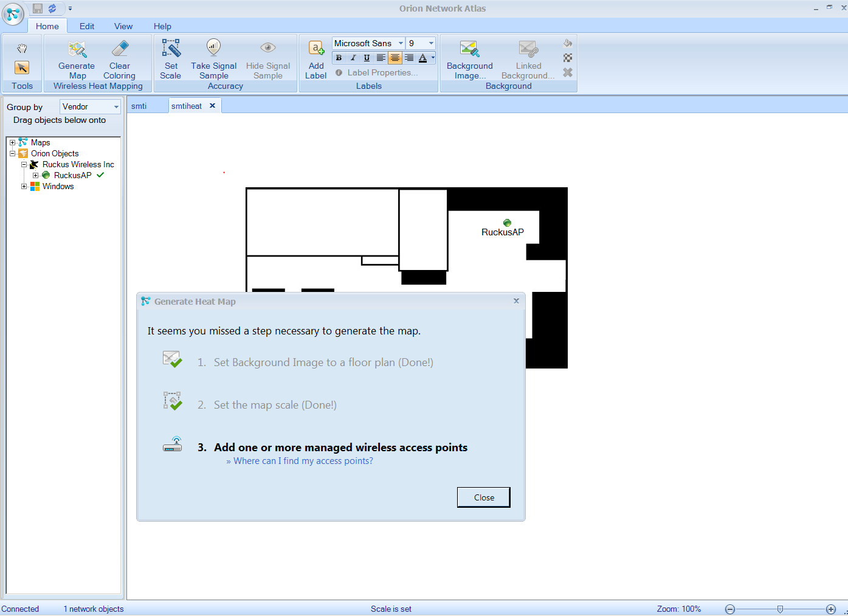Open the Help ribbon tab
Image resolution: width=848 pixels, height=616 pixels.
tap(162, 26)
